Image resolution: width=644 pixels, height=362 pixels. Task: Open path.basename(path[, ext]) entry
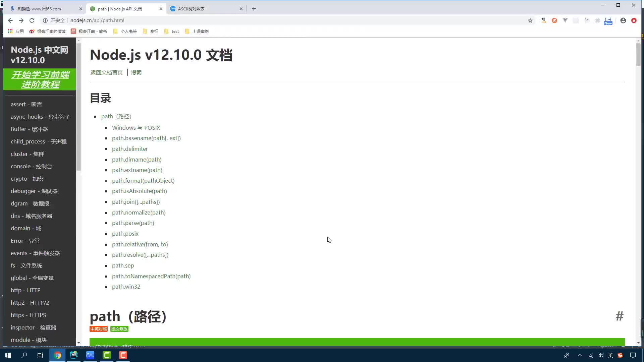146,138
